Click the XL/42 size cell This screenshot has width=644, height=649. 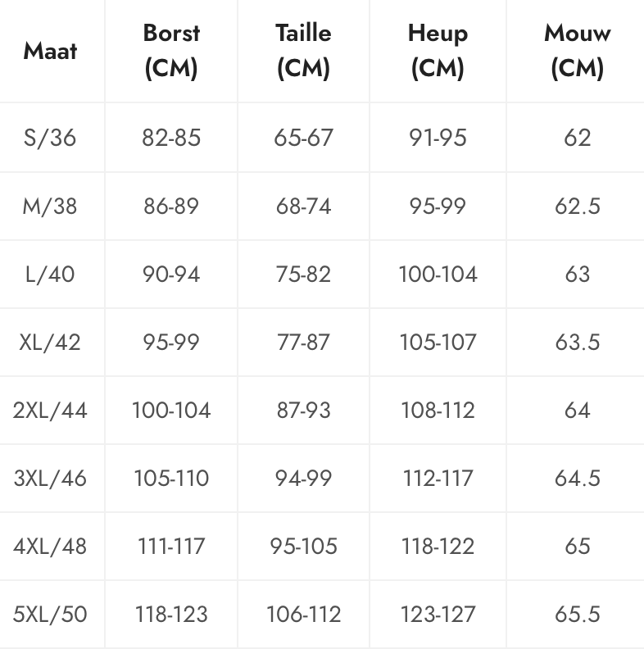click(50, 343)
